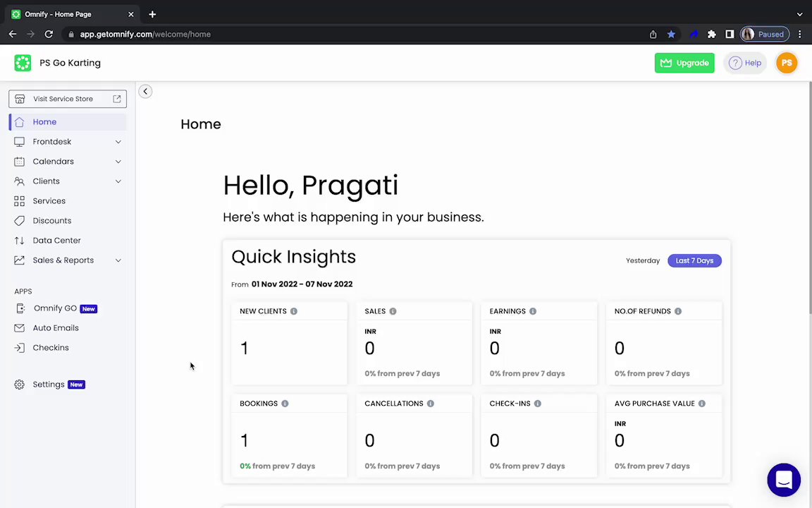Open the browser extensions puzzle icon

pos(712,34)
